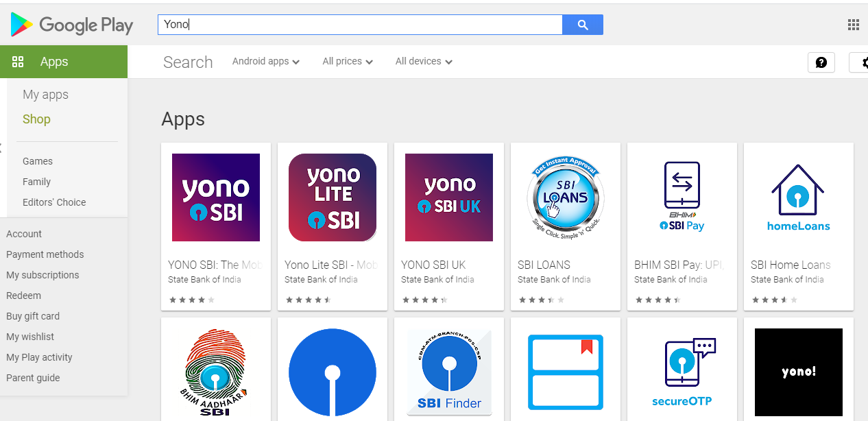Click the star rating under Yono Lite SBI
Image resolution: width=868 pixels, height=421 pixels.
309,300
